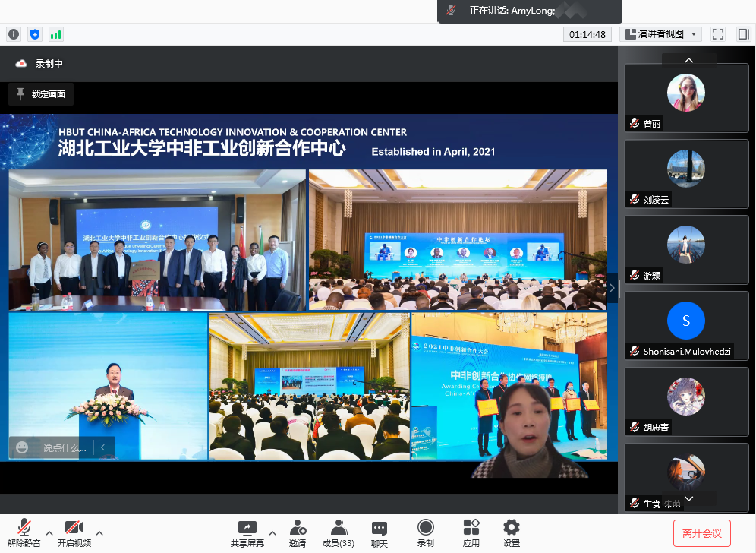Enter full screen mode
The image size is (756, 553).
(x=718, y=34)
